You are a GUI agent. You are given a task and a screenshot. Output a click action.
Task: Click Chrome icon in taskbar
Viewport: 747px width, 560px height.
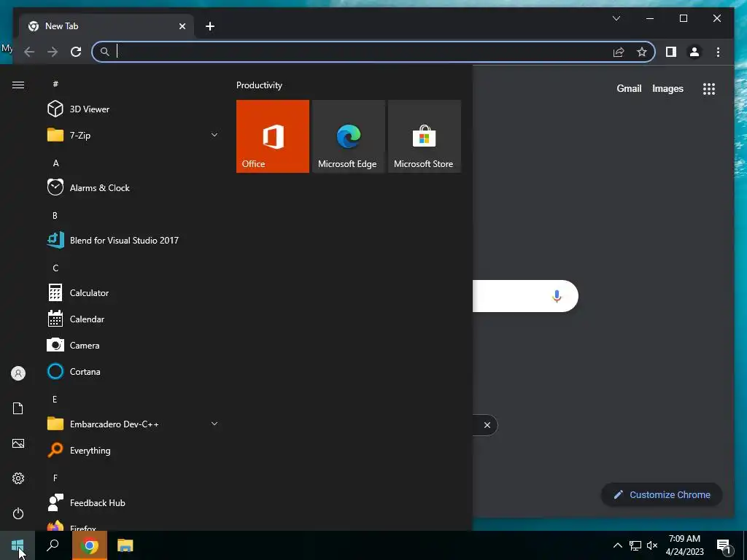(90, 545)
